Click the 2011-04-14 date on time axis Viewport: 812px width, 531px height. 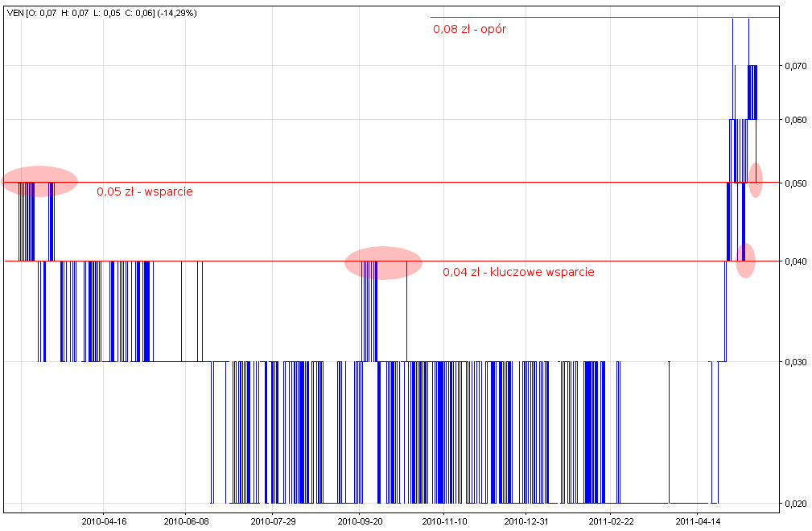coord(697,521)
